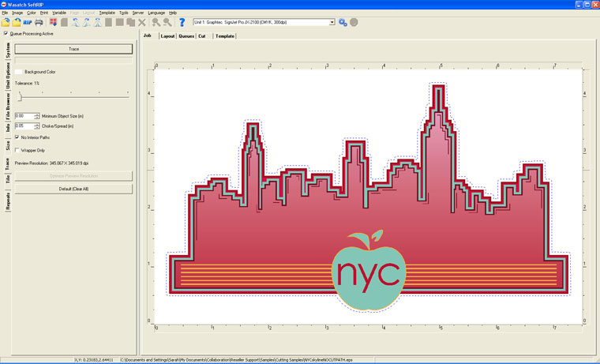
Task: Open the Help menu
Action: pos(173,13)
